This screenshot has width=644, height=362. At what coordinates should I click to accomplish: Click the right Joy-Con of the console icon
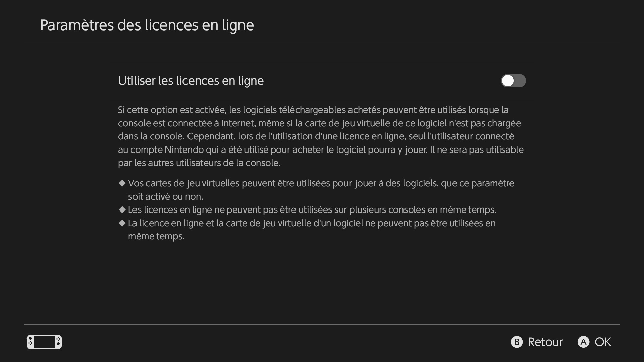59,342
